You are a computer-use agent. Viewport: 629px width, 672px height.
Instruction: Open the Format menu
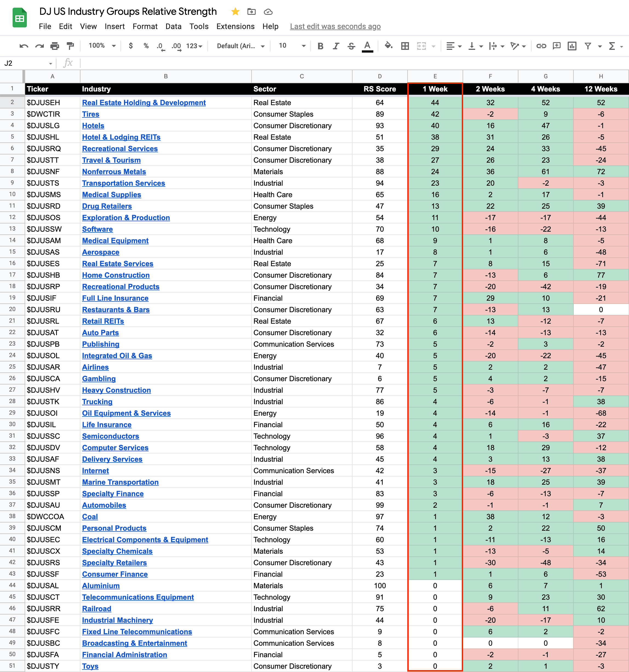[145, 26]
